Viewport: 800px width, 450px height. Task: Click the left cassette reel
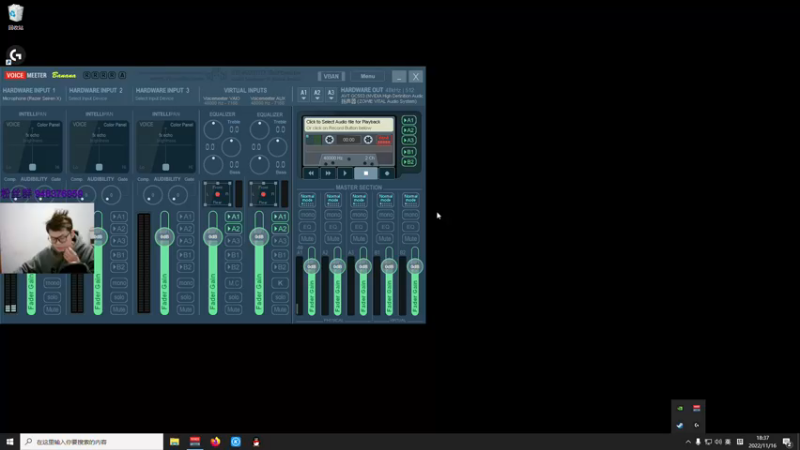(x=330, y=140)
